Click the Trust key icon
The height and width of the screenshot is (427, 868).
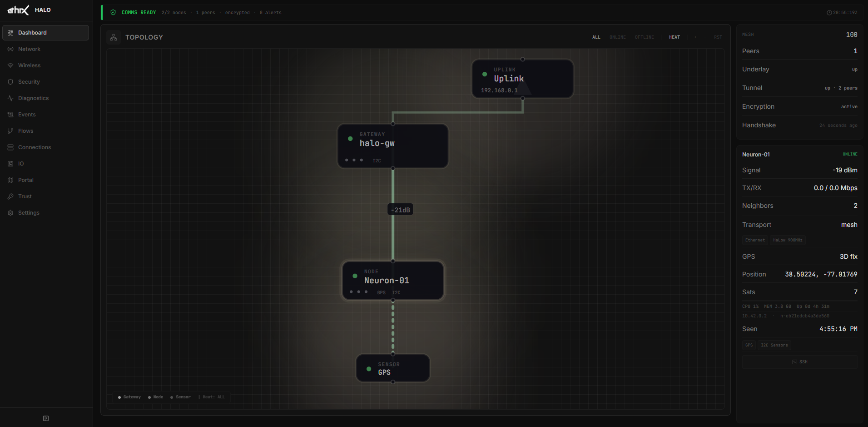click(10, 196)
